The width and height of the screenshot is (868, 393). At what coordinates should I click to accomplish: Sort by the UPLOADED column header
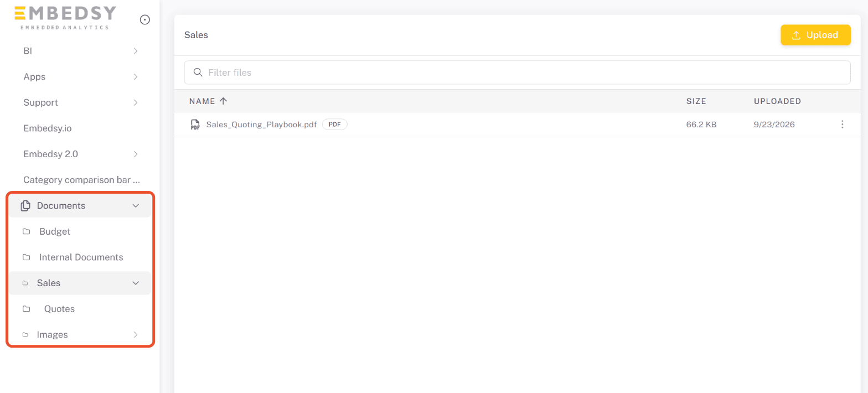(777, 101)
